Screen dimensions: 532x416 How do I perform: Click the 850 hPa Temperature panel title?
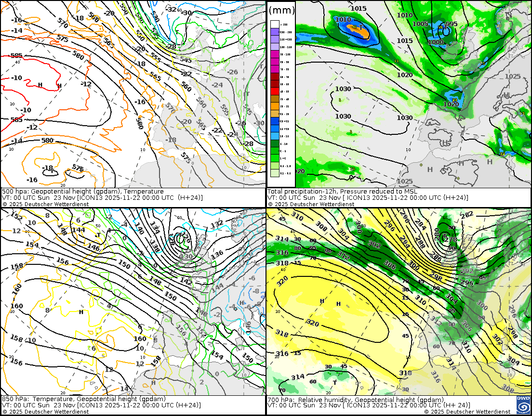tap(83, 399)
